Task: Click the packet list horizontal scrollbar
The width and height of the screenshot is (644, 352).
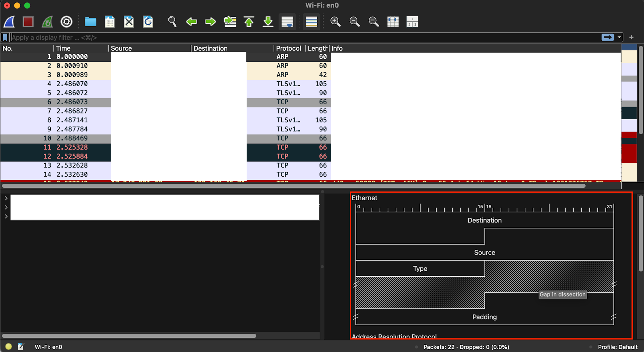Action: pyautogui.click(x=293, y=186)
